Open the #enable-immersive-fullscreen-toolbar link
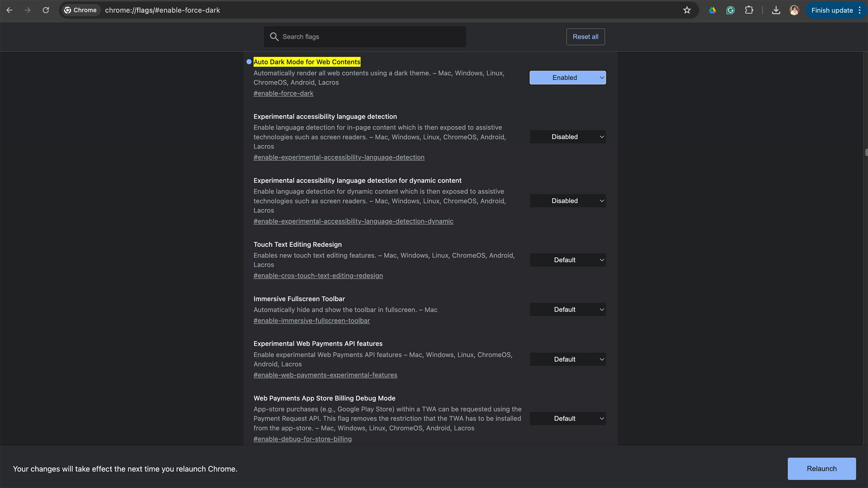Image resolution: width=868 pixels, height=488 pixels. point(311,321)
